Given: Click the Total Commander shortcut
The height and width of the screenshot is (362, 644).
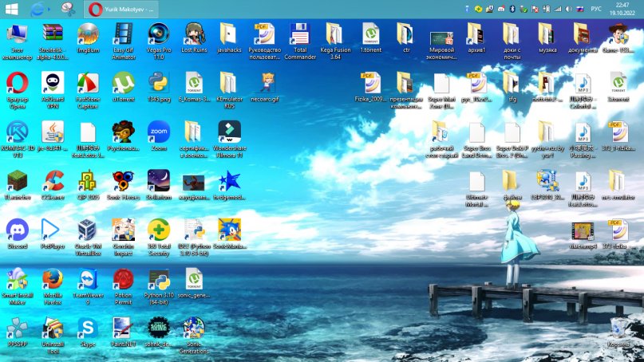Looking at the screenshot, I should click(299, 34).
